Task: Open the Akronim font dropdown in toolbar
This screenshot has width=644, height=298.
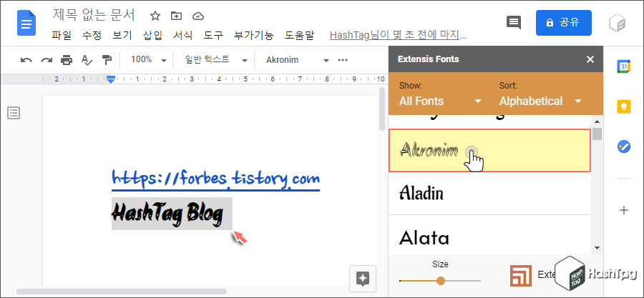Action: pos(298,60)
